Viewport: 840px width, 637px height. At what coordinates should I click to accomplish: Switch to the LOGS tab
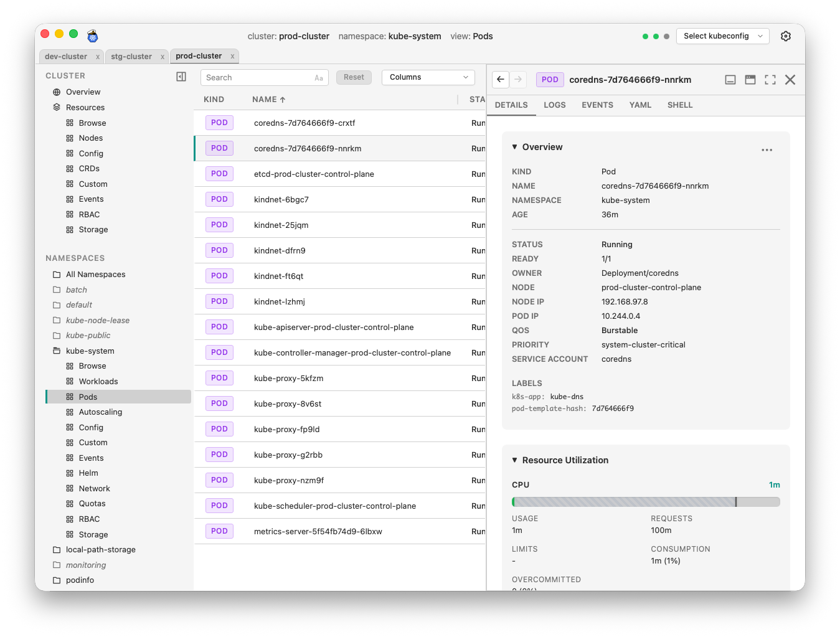pos(554,105)
